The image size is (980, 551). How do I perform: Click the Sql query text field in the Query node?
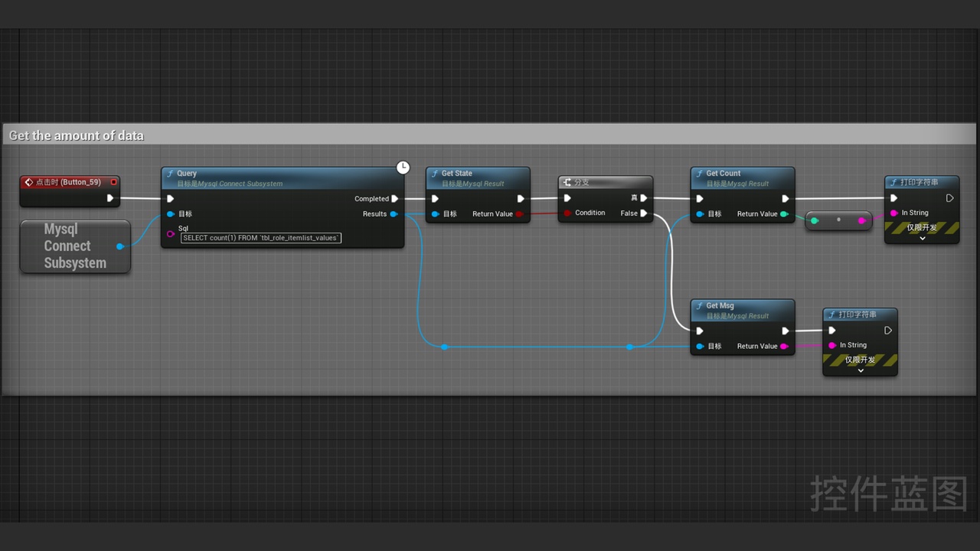pyautogui.click(x=261, y=238)
